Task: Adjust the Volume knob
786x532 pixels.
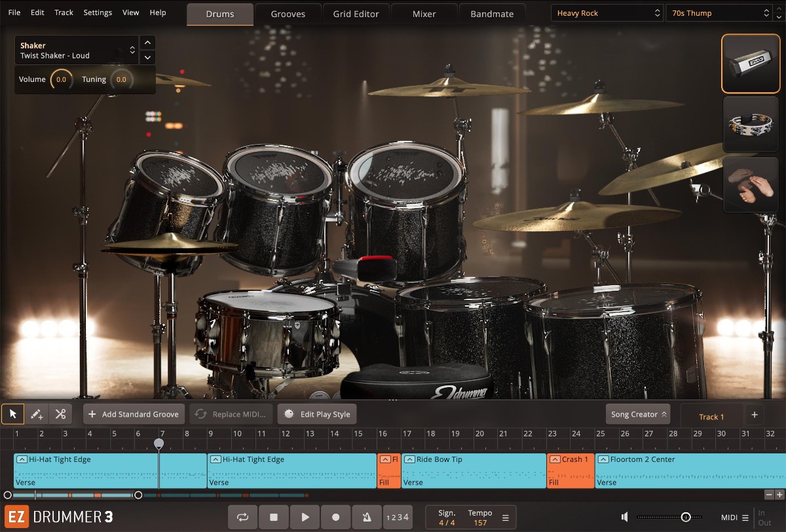Action: 61,79
